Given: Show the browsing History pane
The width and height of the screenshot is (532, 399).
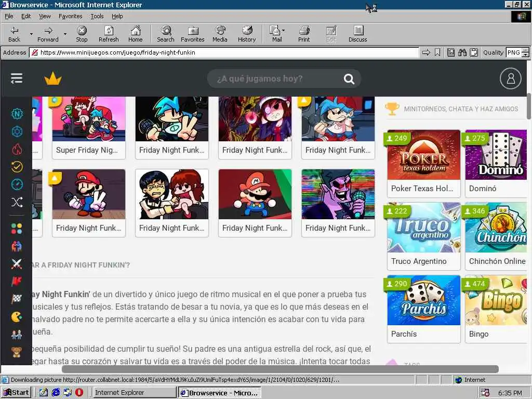Looking at the screenshot, I should pos(247,34).
